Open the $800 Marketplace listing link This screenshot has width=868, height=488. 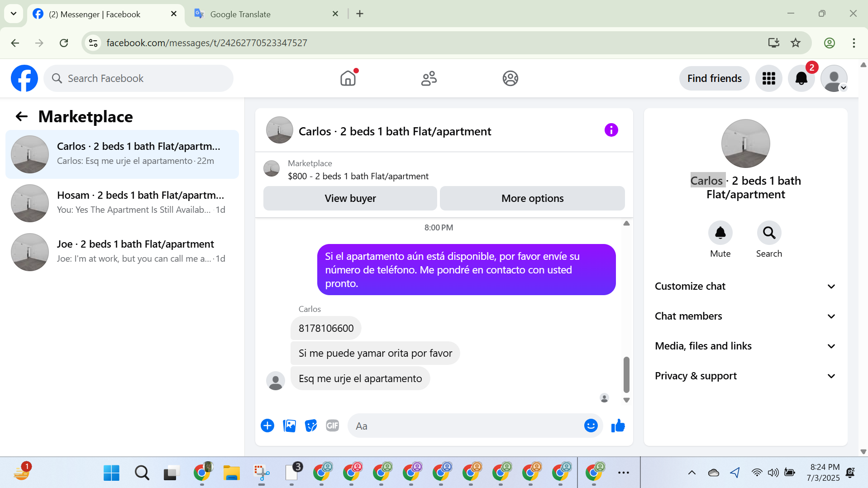358,176
